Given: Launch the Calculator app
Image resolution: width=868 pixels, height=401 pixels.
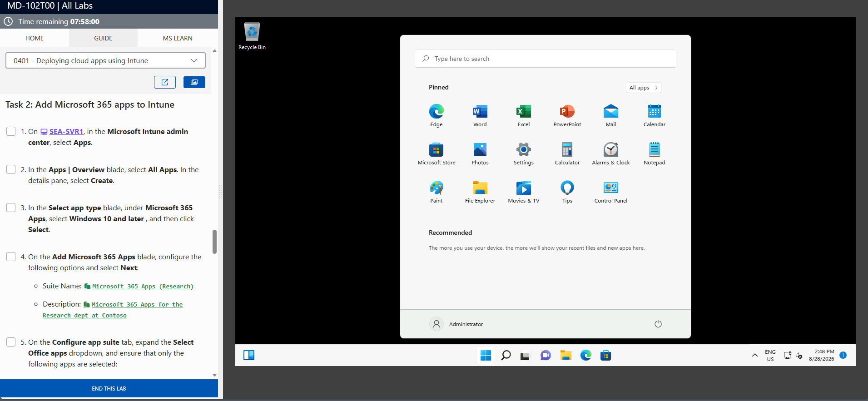Looking at the screenshot, I should [x=567, y=153].
